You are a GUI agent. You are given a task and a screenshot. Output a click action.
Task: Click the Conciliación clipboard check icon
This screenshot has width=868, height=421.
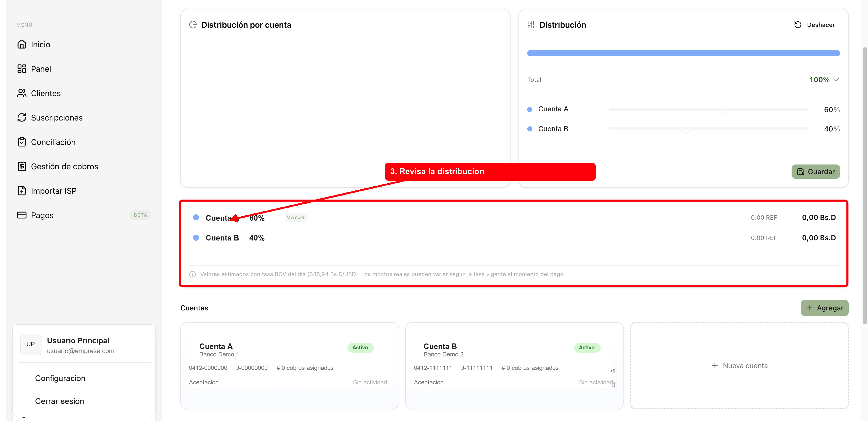click(x=22, y=142)
